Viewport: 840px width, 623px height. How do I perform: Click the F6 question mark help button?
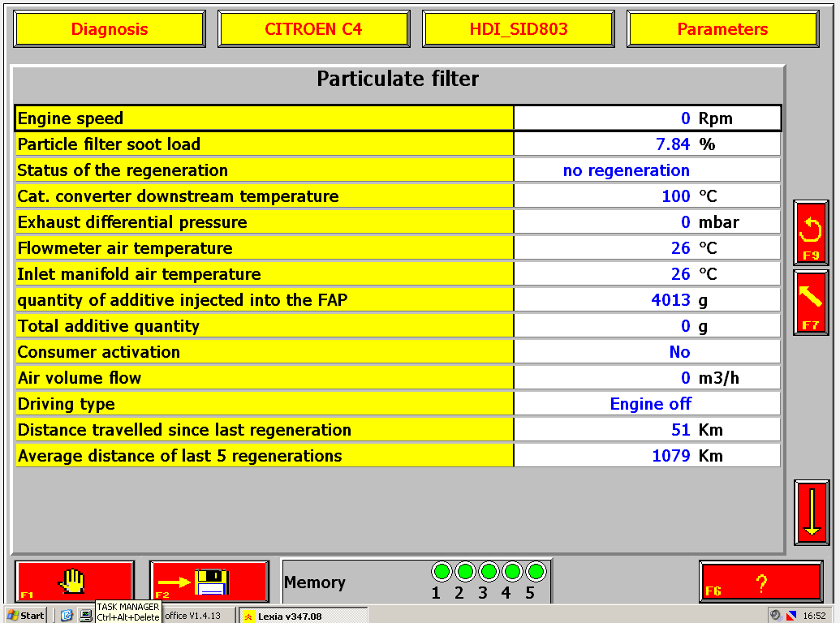pyautogui.click(x=760, y=582)
